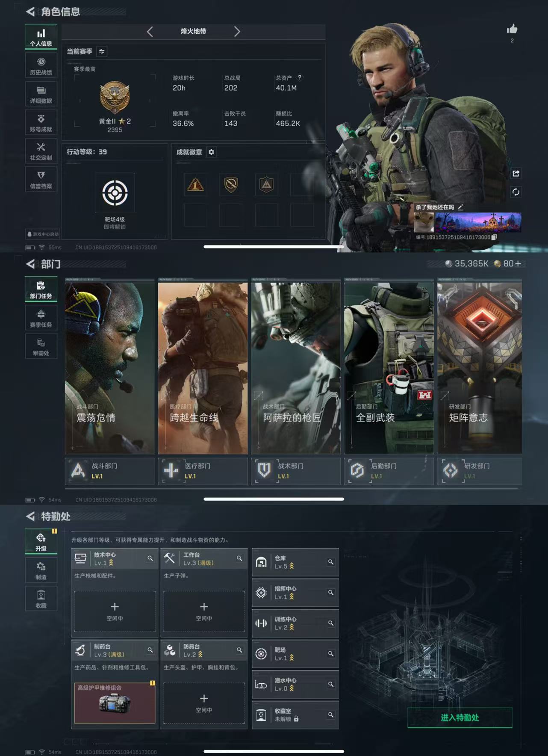This screenshot has height=756, width=548.
Task: Click magnifier icon on 仓库 row
Action: point(330,562)
